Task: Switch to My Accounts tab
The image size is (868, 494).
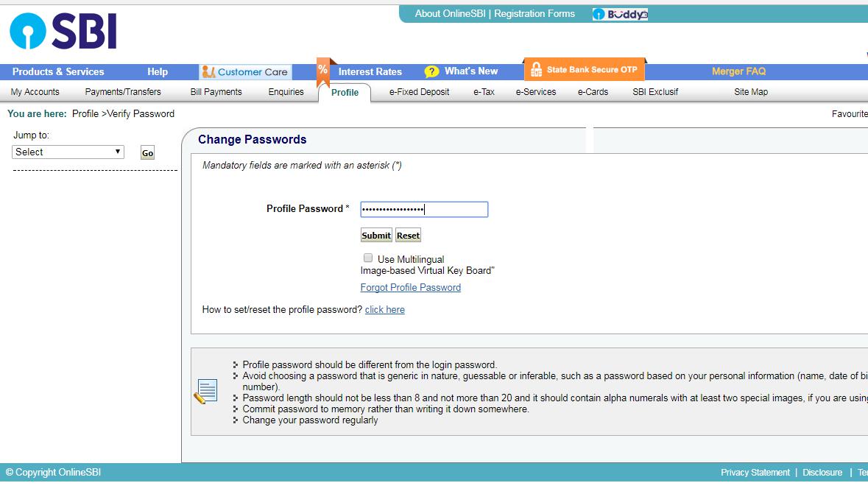Action: (35, 92)
